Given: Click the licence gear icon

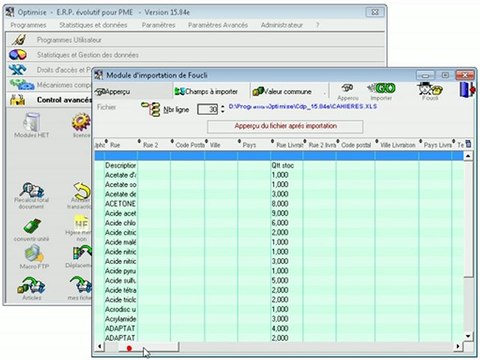Looking at the screenshot, I should 81,125.
